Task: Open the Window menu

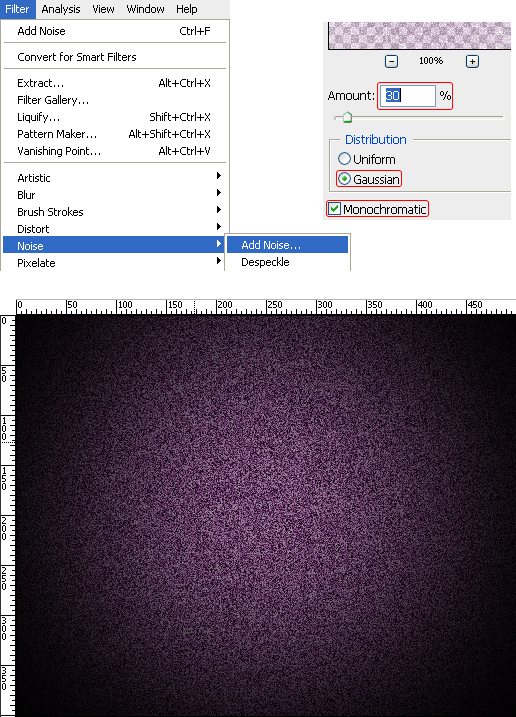Action: point(145,9)
